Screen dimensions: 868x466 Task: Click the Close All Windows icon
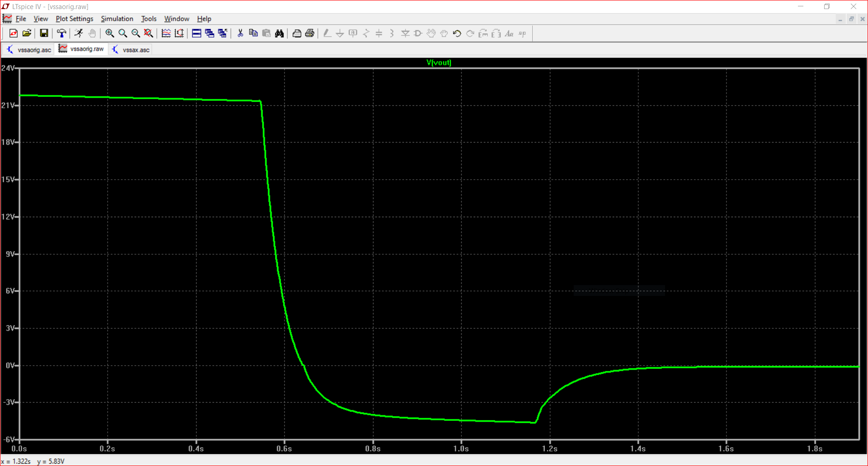click(222, 33)
